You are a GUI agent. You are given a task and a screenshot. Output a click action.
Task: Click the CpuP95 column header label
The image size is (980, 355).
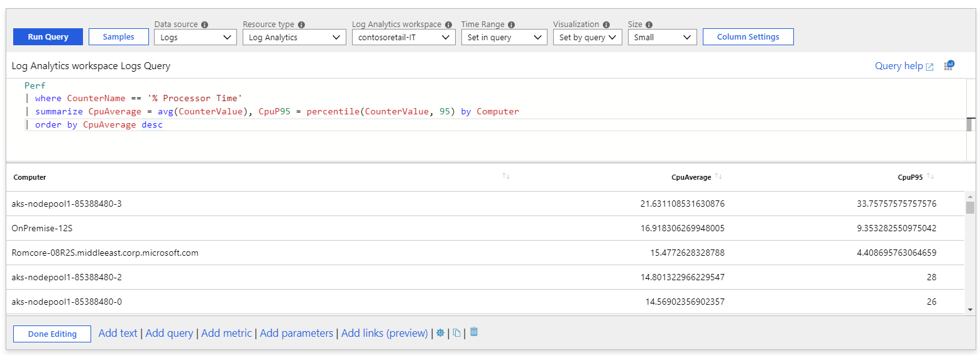click(910, 177)
